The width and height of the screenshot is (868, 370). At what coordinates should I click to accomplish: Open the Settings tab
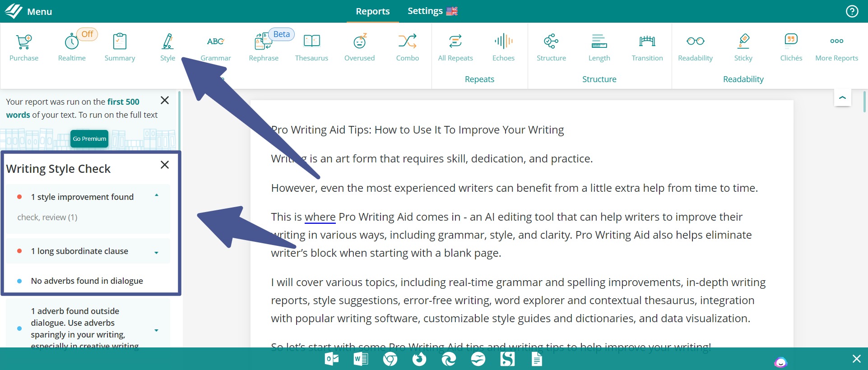(x=425, y=11)
